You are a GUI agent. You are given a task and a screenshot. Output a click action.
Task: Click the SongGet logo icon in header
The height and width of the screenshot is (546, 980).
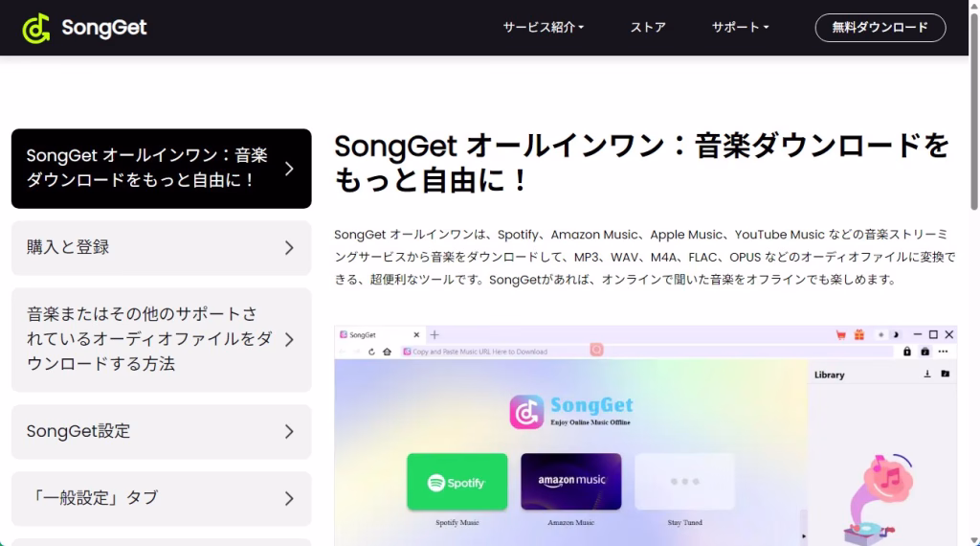[x=36, y=28]
